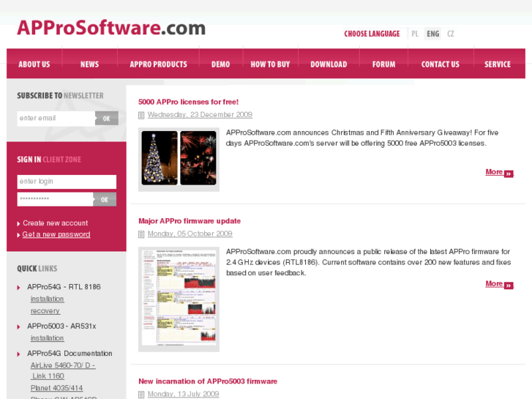The width and height of the screenshot is (532, 399).
Task: Click More arrow icon for firmware update article
Action: (509, 286)
